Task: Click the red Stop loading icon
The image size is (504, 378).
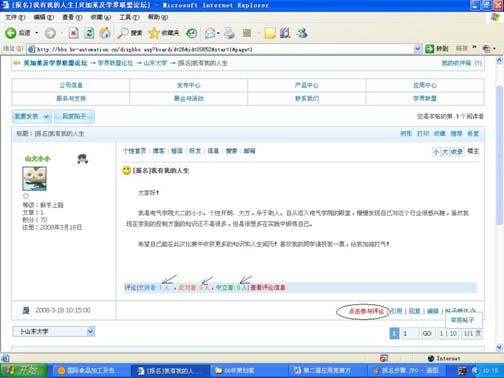Action: tap(73, 33)
